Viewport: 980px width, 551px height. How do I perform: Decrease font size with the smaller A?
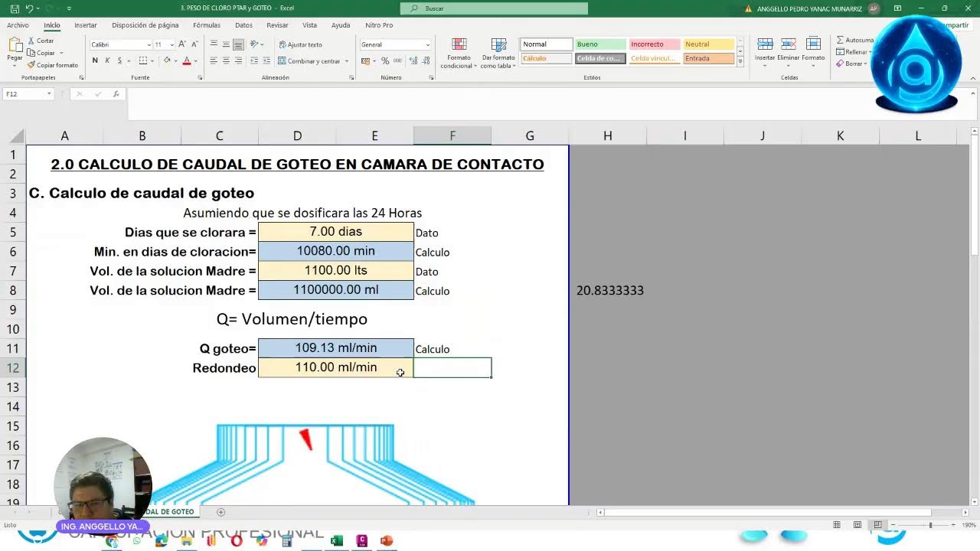(x=194, y=44)
